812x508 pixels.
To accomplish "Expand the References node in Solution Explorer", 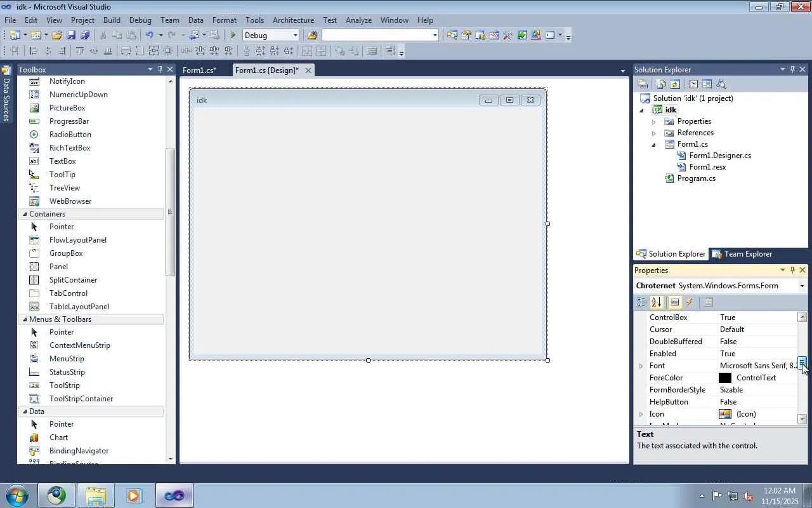I will pos(654,133).
